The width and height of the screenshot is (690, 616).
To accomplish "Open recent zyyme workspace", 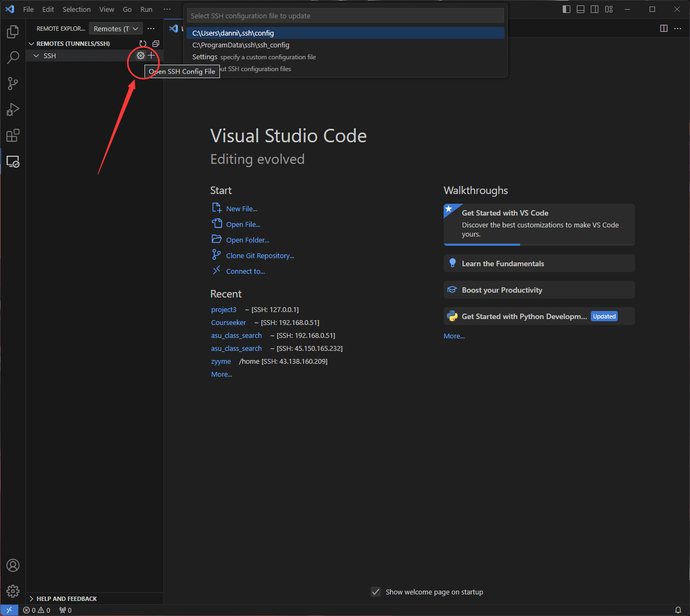I will (221, 361).
